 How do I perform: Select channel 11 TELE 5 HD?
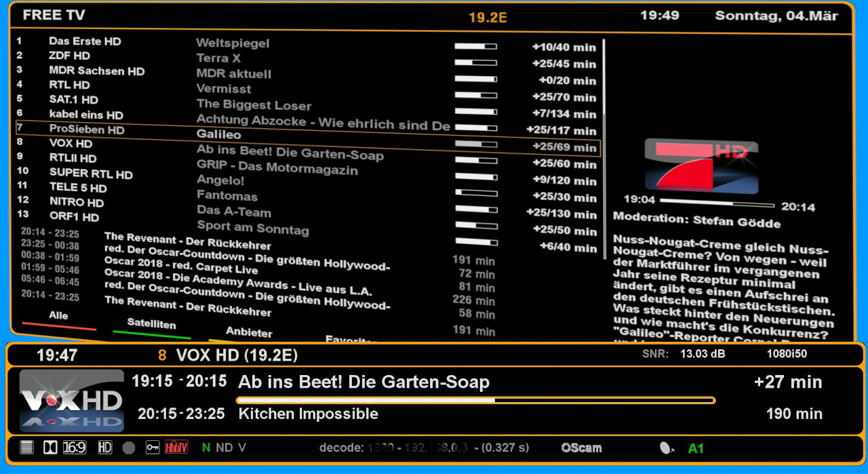pyautogui.click(x=78, y=188)
